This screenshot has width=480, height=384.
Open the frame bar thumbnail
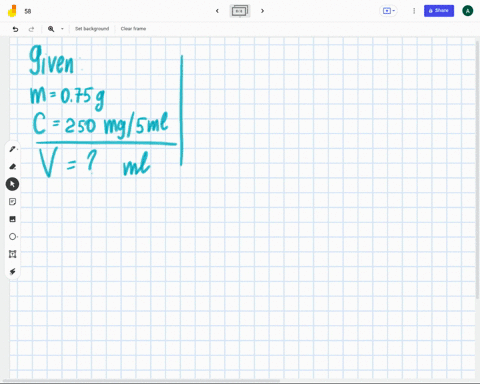[x=240, y=11]
